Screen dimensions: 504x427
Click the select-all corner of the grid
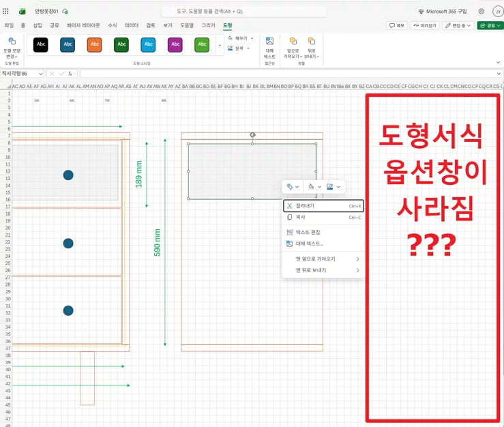[x=9, y=86]
